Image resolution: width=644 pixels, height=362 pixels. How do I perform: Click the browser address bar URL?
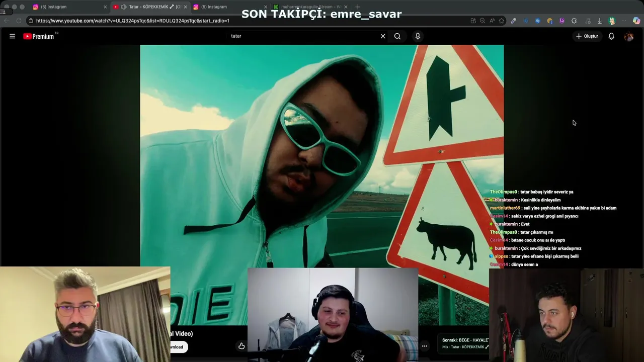click(x=133, y=21)
